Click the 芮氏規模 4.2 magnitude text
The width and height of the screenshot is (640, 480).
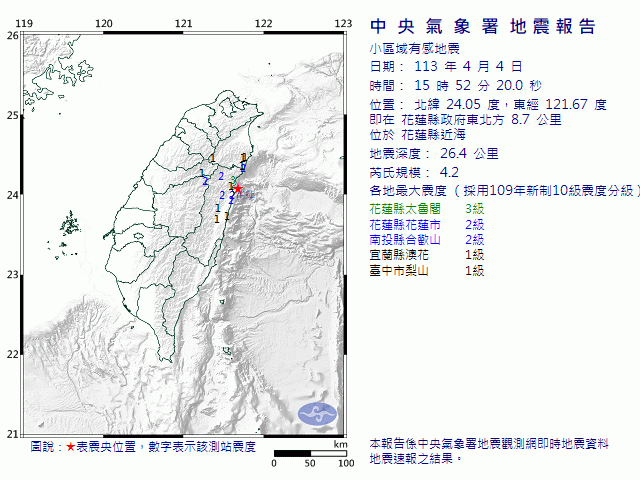tap(414, 173)
